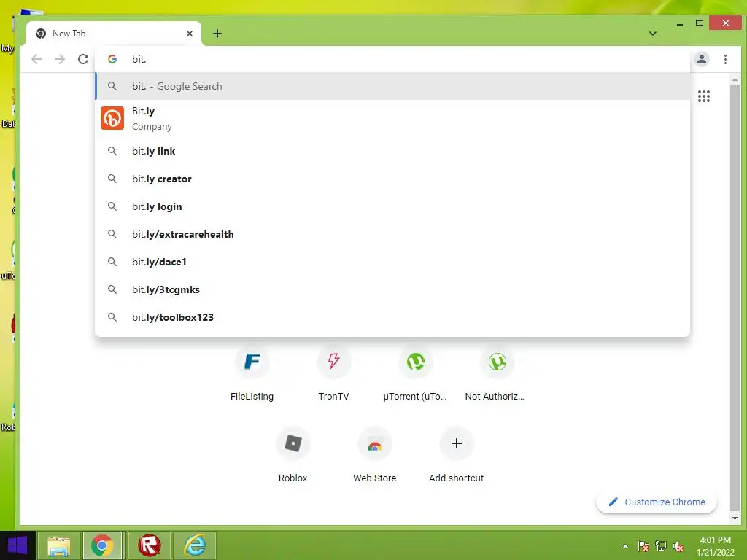Viewport: 747px width, 560px height.
Task: Select the 'bit.ly/extracarehealth' suggestion
Action: tap(392, 234)
